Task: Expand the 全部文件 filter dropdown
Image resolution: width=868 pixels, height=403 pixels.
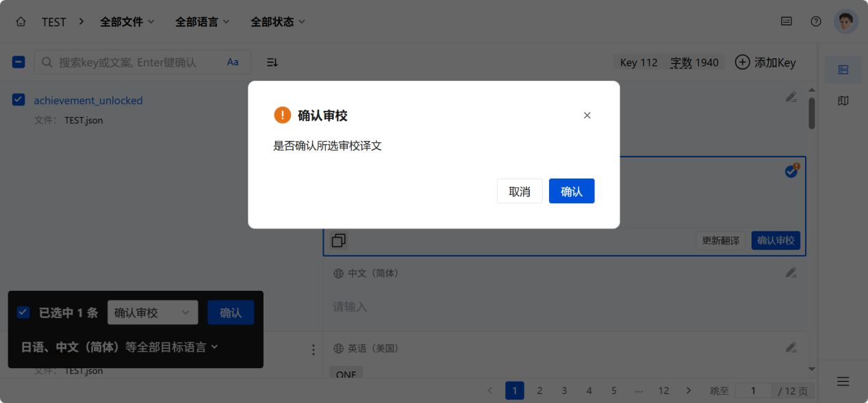Action: point(127,22)
